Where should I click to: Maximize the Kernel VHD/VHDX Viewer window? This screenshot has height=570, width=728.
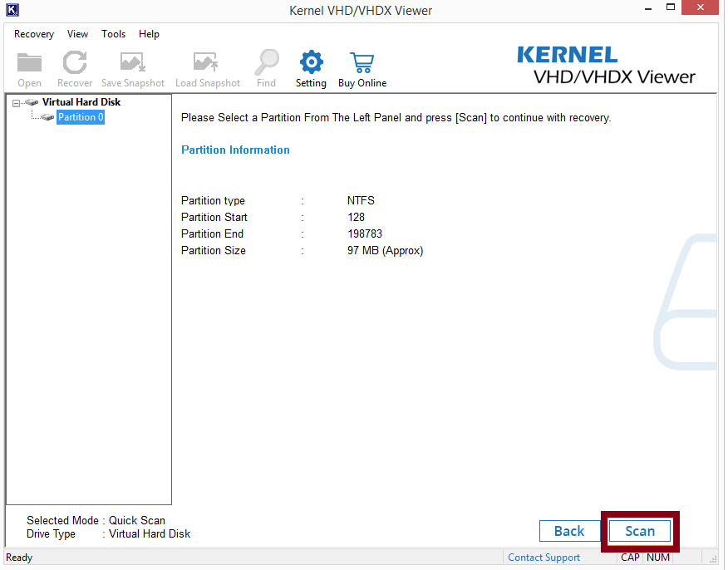pos(671,7)
